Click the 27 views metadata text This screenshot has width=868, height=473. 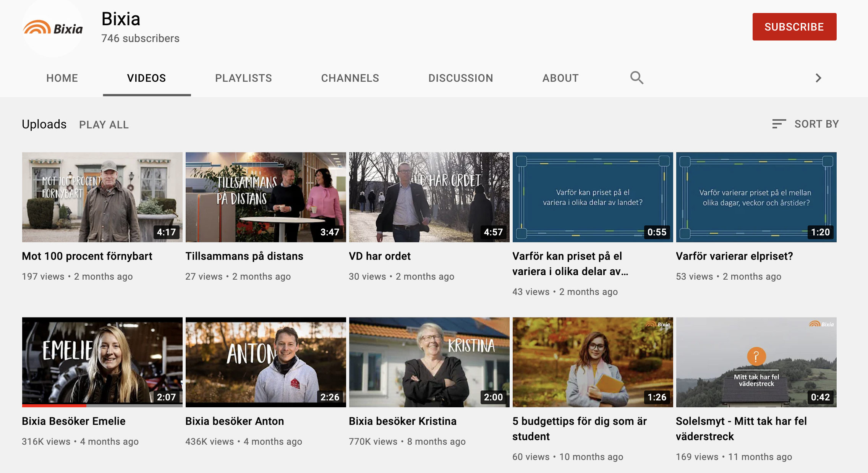point(204,277)
